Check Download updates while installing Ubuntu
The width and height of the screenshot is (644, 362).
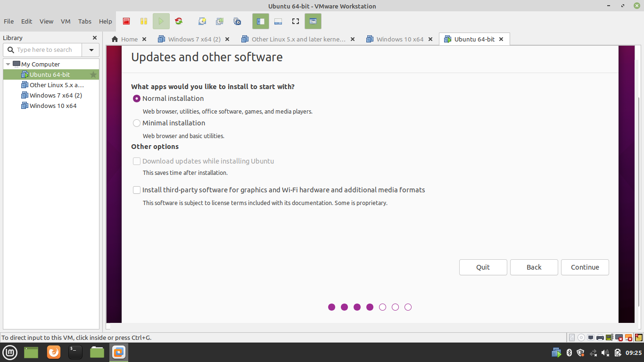pyautogui.click(x=137, y=161)
